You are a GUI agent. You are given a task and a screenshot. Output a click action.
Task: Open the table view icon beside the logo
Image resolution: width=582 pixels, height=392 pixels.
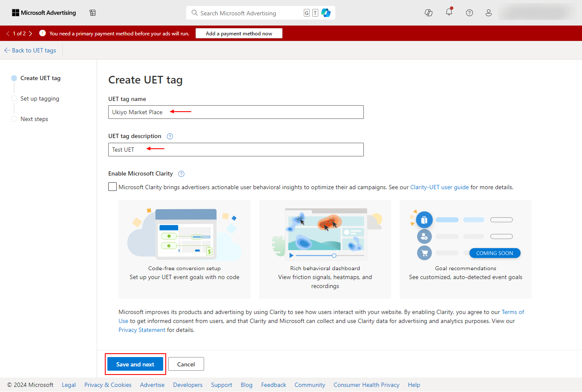[92, 13]
